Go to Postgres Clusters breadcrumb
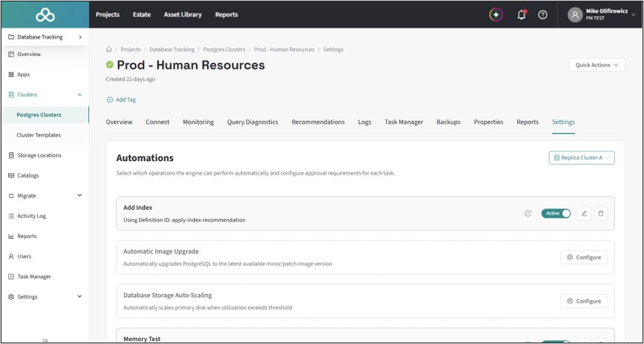 coord(224,49)
